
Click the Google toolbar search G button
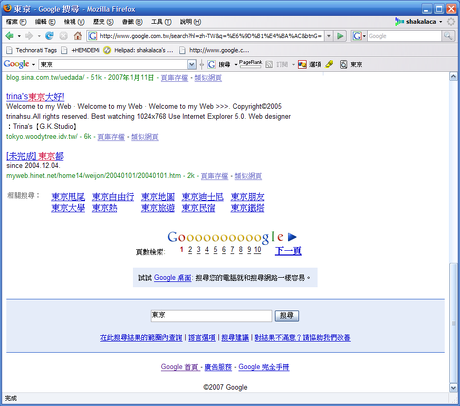coord(211,64)
